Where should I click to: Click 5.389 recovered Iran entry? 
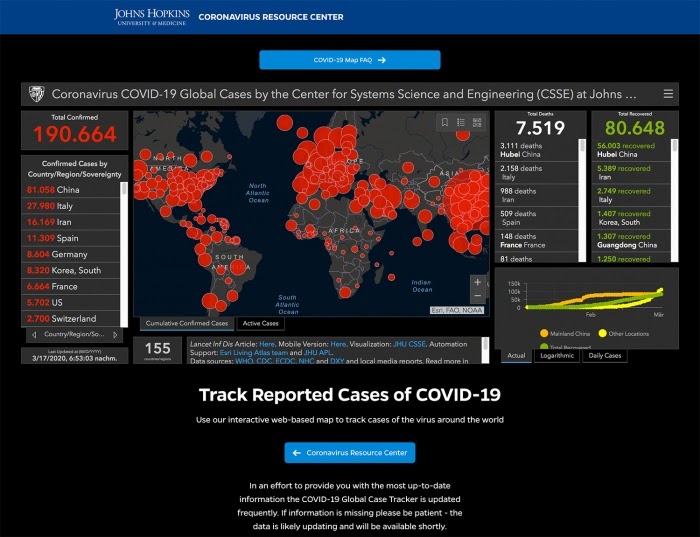[631, 173]
